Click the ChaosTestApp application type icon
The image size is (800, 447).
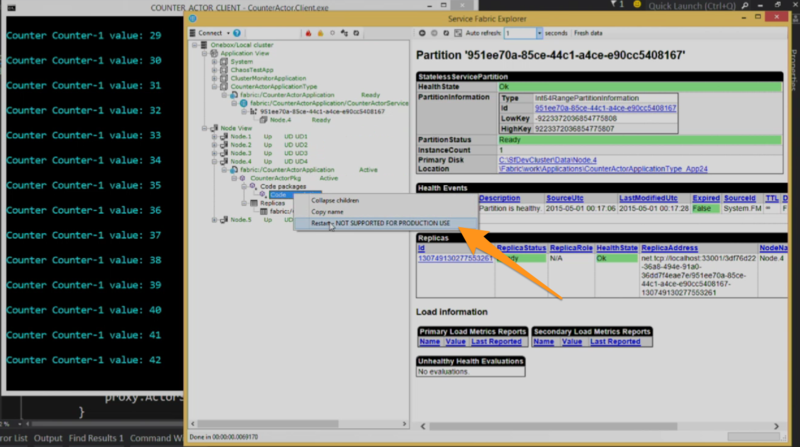click(223, 70)
